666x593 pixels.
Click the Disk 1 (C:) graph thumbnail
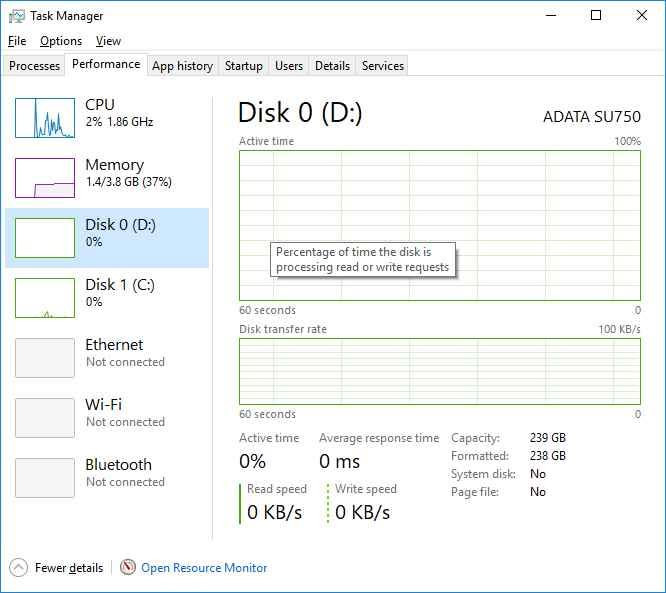(45, 298)
